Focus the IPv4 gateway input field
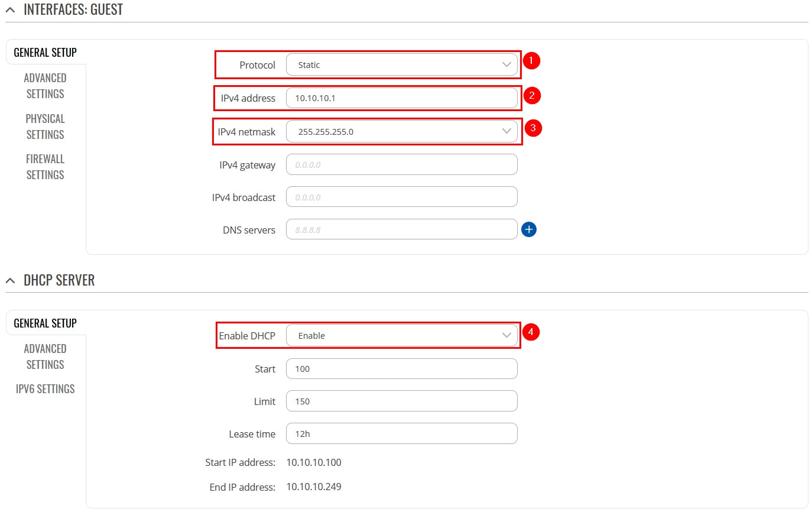 click(402, 164)
